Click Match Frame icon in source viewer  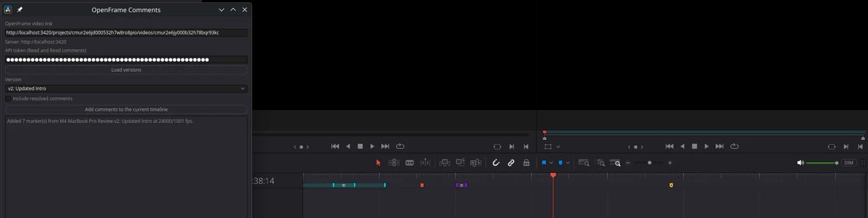coord(497,146)
